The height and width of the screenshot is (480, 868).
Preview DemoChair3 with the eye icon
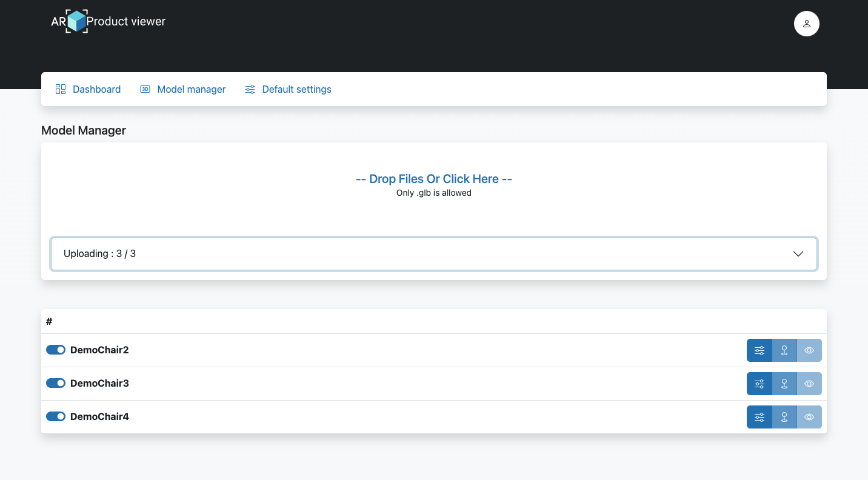click(x=809, y=384)
